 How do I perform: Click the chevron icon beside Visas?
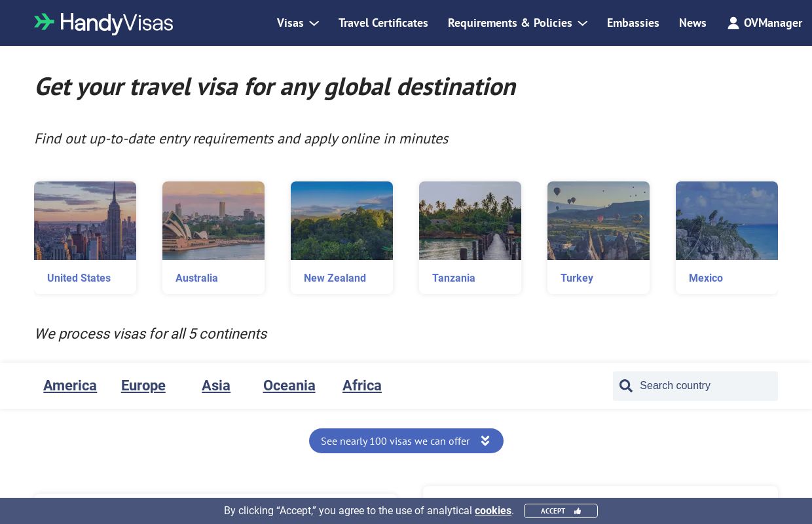click(x=314, y=24)
